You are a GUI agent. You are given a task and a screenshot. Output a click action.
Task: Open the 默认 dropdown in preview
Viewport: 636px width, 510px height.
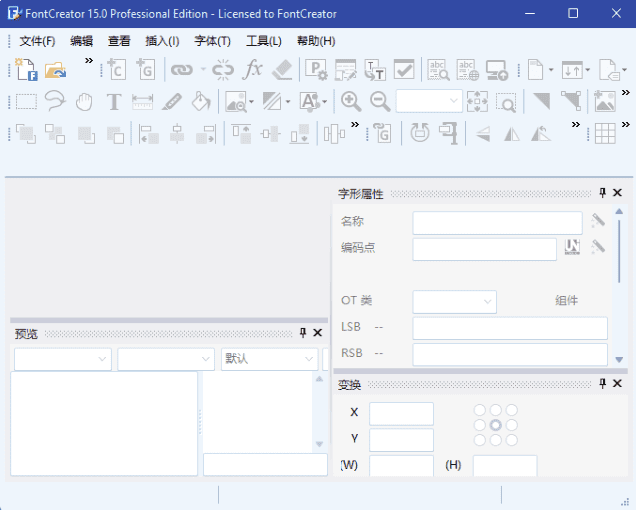(269, 359)
